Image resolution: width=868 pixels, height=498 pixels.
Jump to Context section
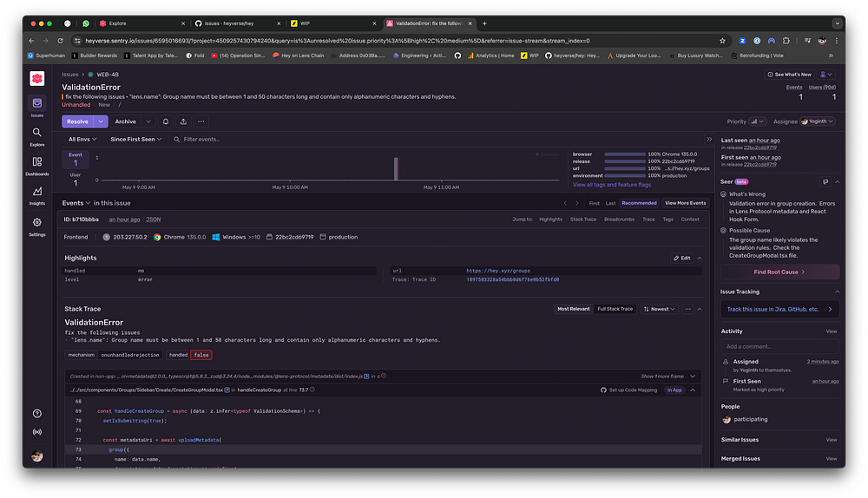689,220
